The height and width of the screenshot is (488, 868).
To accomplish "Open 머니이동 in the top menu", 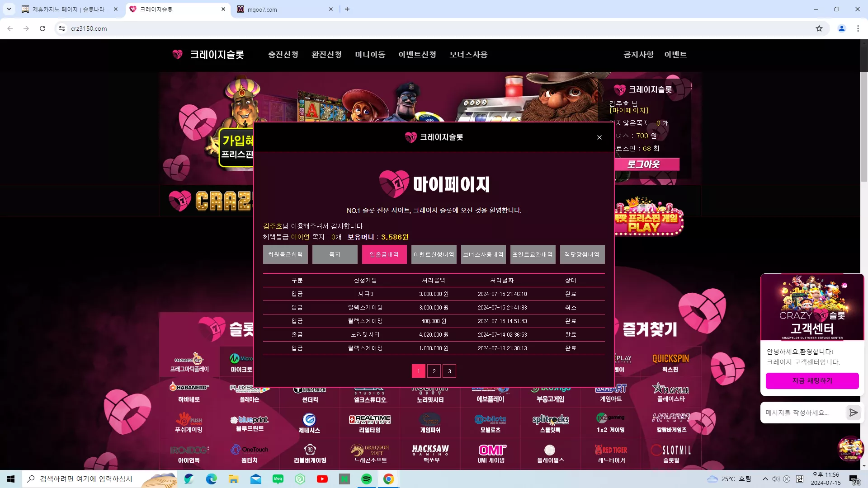I will [x=370, y=55].
